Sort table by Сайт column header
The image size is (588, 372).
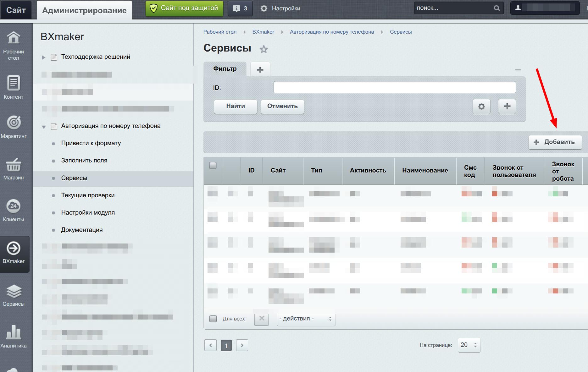tap(283, 171)
